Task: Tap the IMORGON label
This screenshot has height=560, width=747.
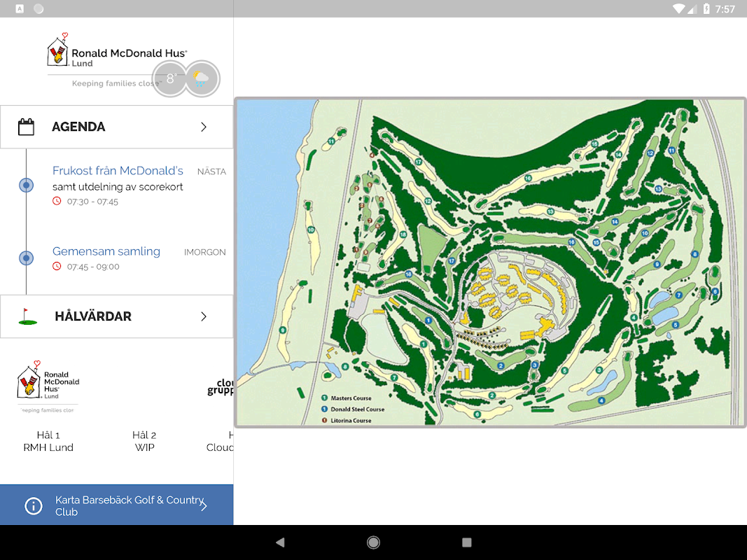Action: tap(205, 252)
